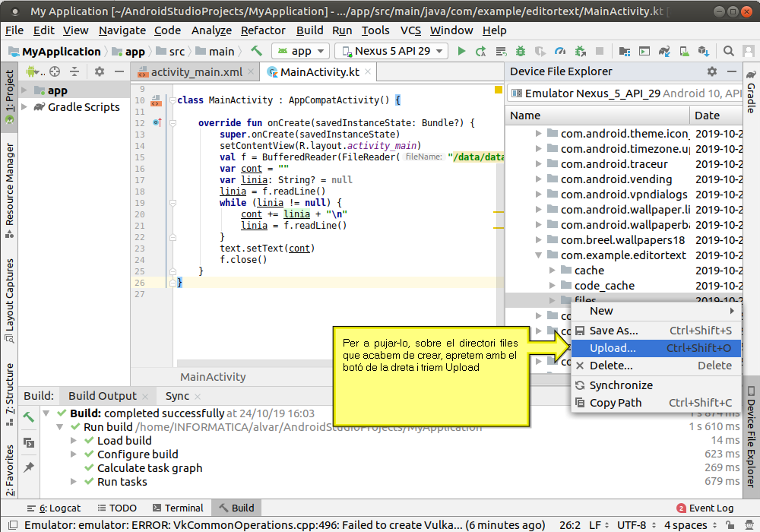Open the Profile app gauge icon

[x=560, y=51]
